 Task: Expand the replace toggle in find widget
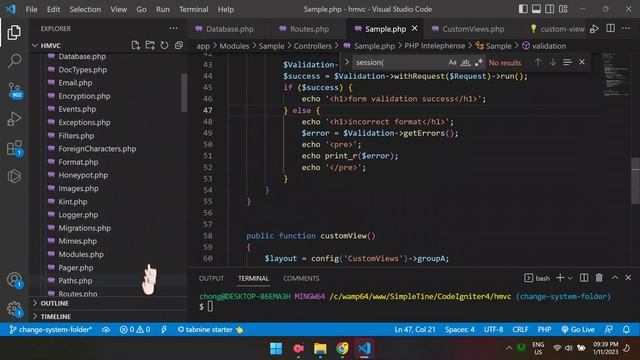tap(347, 62)
